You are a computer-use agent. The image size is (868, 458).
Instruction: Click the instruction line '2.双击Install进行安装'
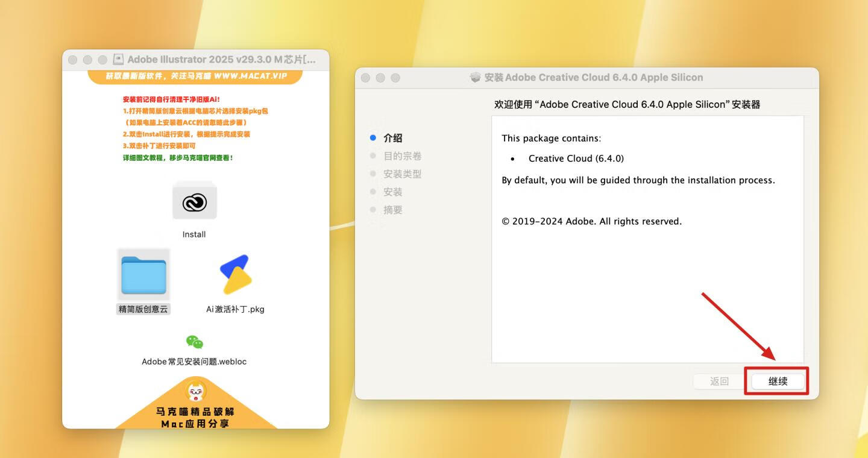(x=186, y=134)
